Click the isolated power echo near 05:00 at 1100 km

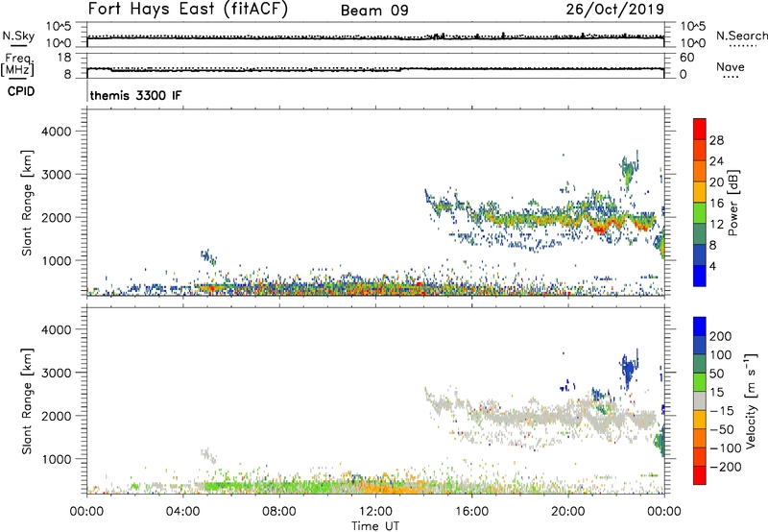pyautogui.click(x=207, y=256)
